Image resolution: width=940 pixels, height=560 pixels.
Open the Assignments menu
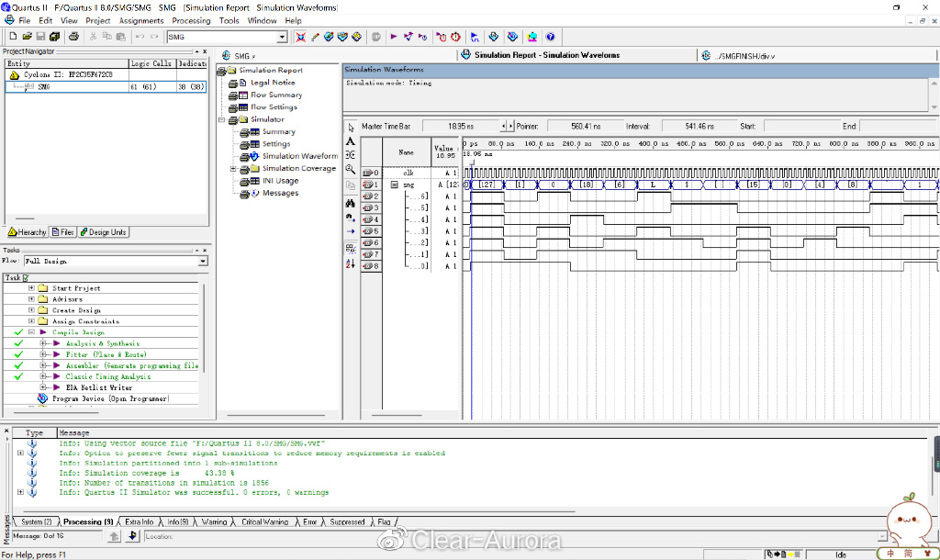[141, 20]
